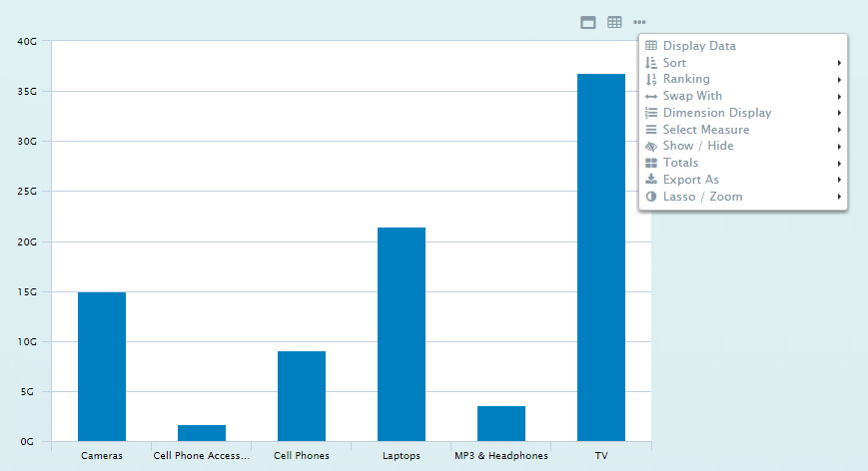Click the Ranking icon in menu
This screenshot has height=471, width=868.
(651, 80)
